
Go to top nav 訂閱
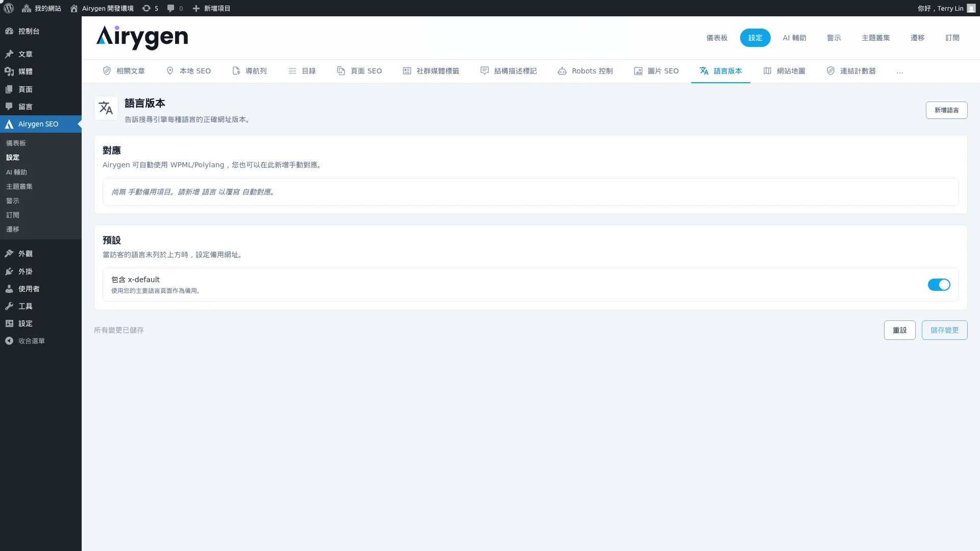[952, 38]
